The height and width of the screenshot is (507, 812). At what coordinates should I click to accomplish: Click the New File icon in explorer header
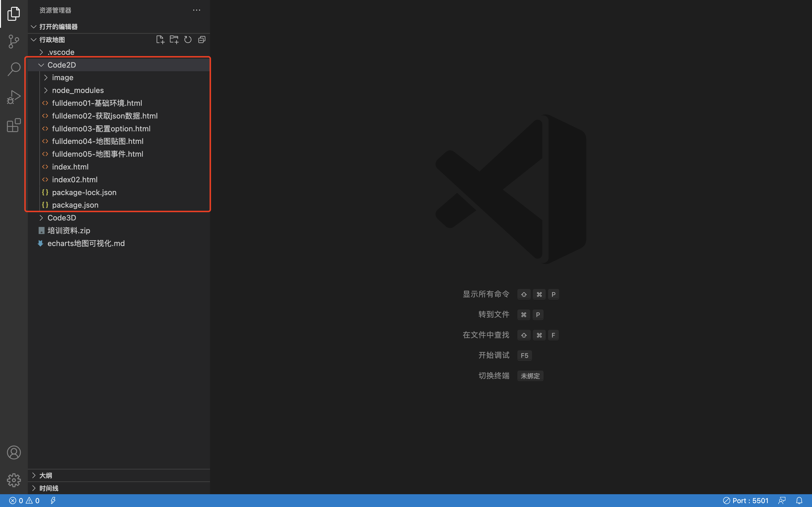click(x=160, y=40)
